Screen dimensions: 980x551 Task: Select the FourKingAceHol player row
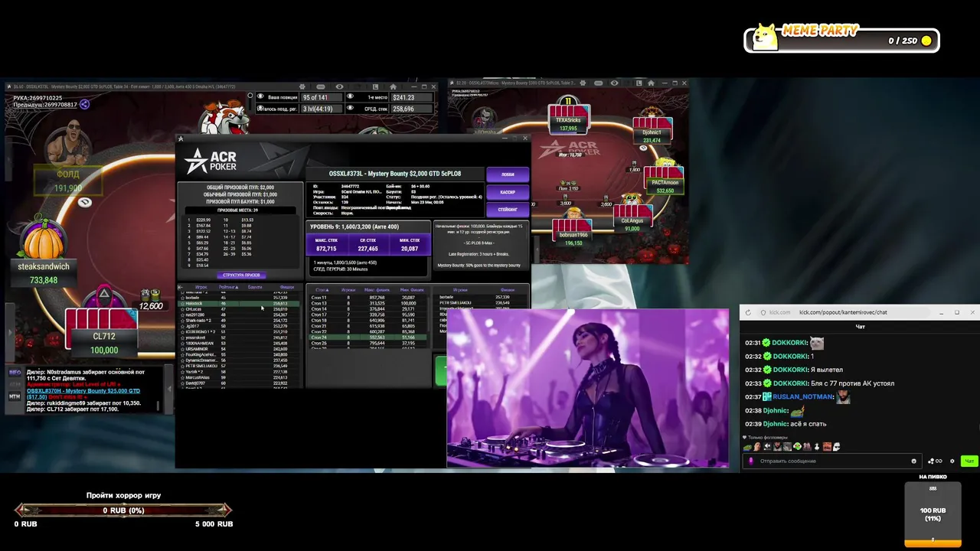237,354
